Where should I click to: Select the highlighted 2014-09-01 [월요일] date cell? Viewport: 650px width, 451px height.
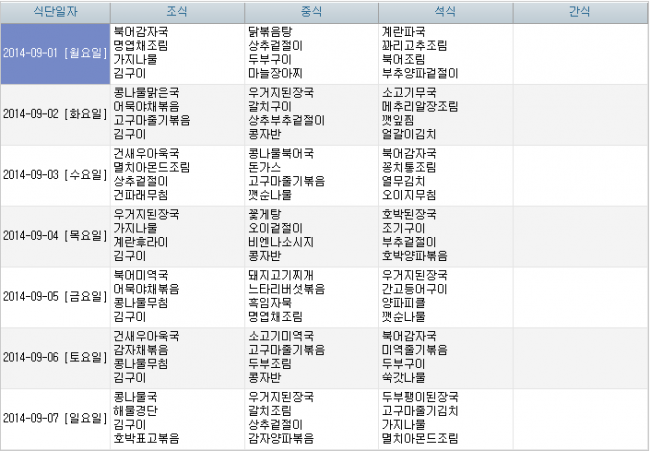click(54, 53)
